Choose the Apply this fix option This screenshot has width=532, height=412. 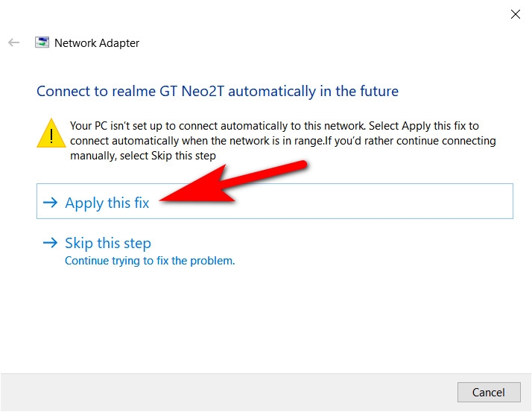(x=107, y=203)
